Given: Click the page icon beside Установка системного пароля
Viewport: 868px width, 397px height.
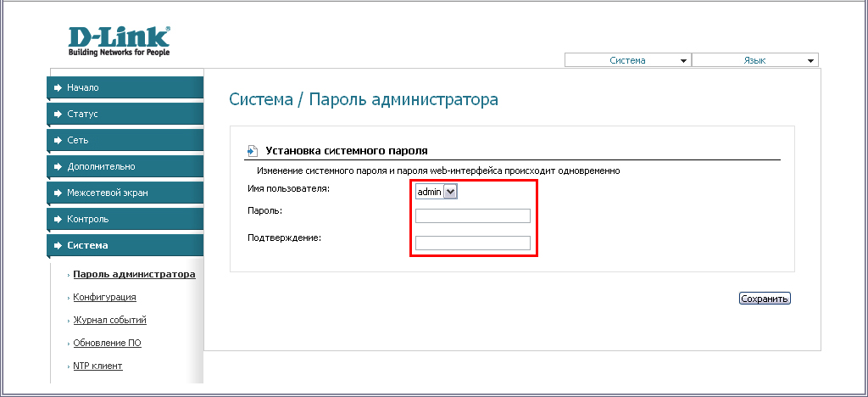Looking at the screenshot, I should tap(253, 151).
